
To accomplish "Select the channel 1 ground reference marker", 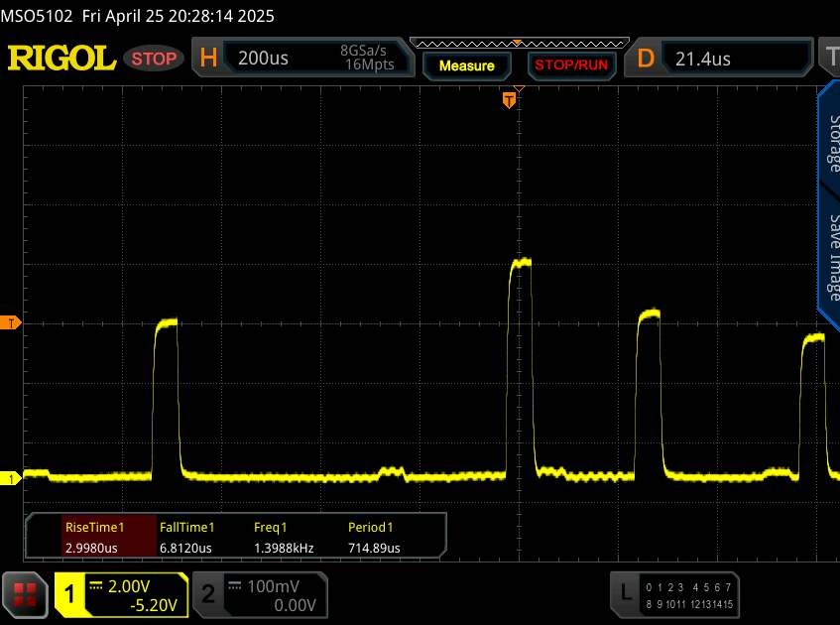I will 11,479.
